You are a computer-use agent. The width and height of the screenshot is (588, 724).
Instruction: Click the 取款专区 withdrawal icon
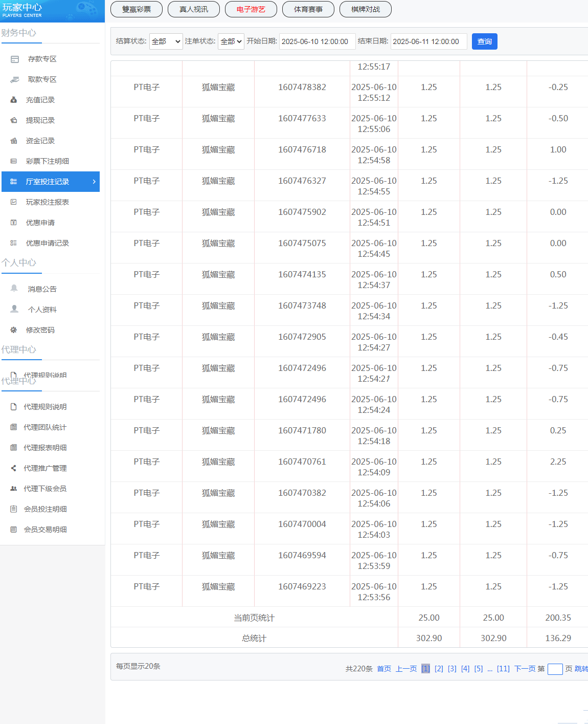tap(15, 80)
